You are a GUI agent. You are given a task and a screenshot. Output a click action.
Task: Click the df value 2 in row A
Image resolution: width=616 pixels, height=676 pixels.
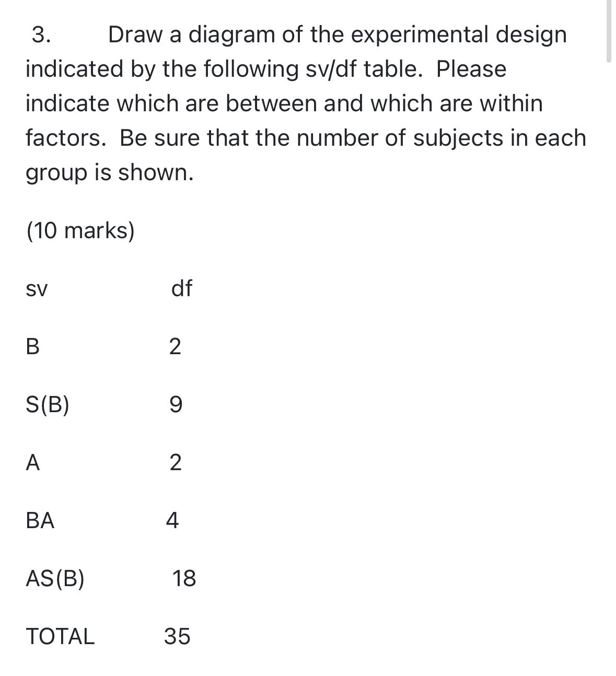176,462
